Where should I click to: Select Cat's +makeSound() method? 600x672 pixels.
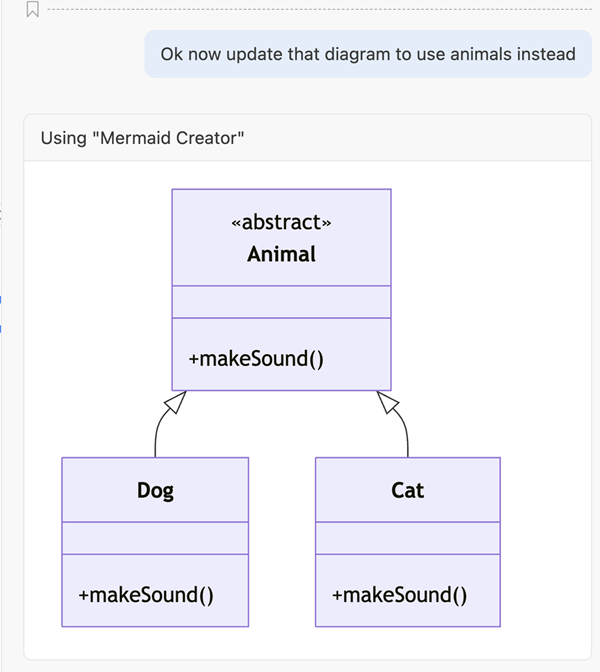399,594
